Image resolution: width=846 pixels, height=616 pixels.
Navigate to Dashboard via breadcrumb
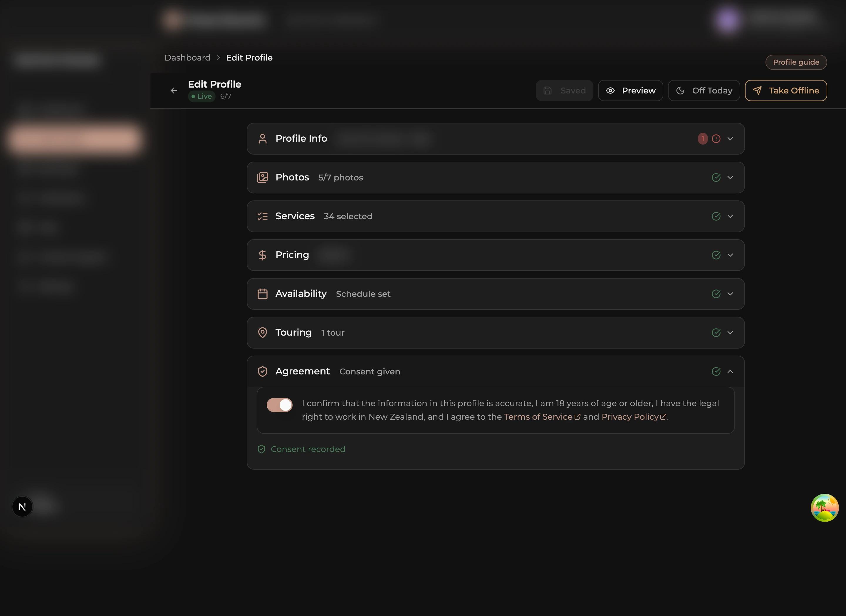(188, 58)
